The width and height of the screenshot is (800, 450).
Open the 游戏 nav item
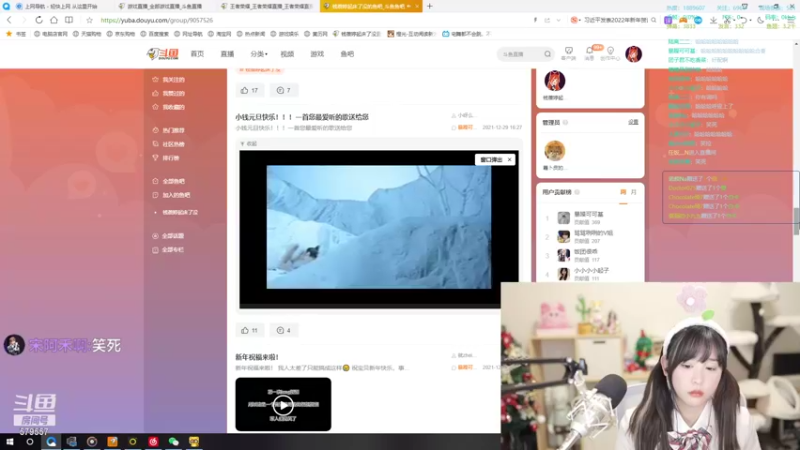coord(317,54)
